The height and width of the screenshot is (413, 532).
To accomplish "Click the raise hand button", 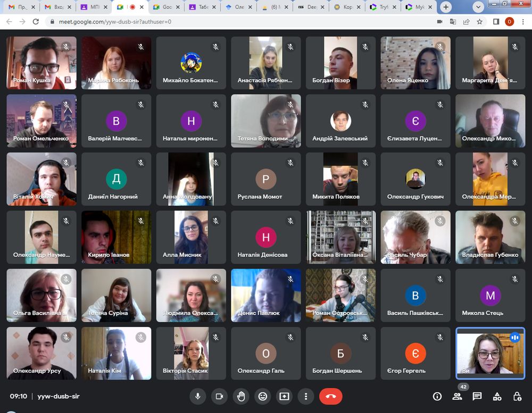I will point(241,396).
